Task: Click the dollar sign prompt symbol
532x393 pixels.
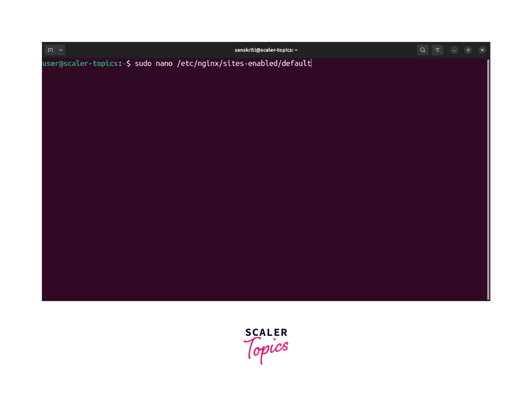Action: pyautogui.click(x=129, y=63)
